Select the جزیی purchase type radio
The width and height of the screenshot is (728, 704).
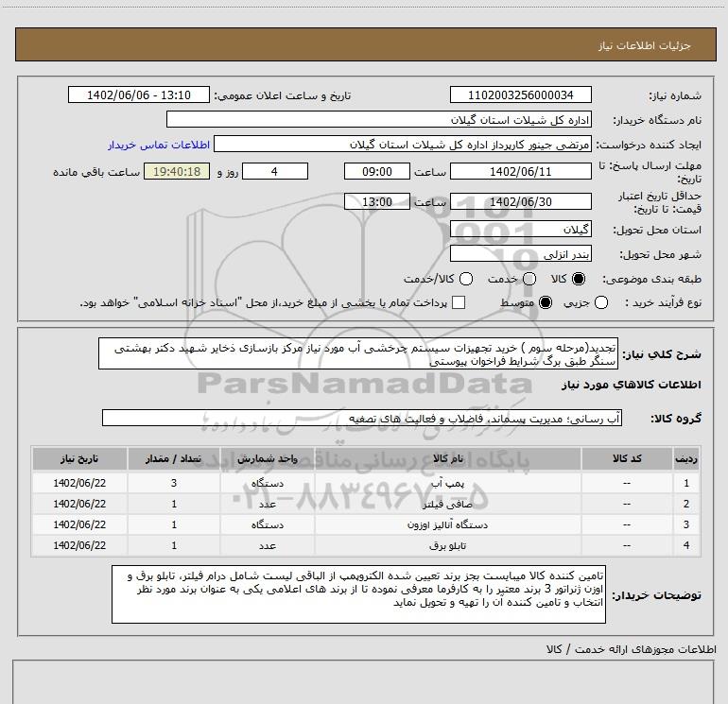601,303
